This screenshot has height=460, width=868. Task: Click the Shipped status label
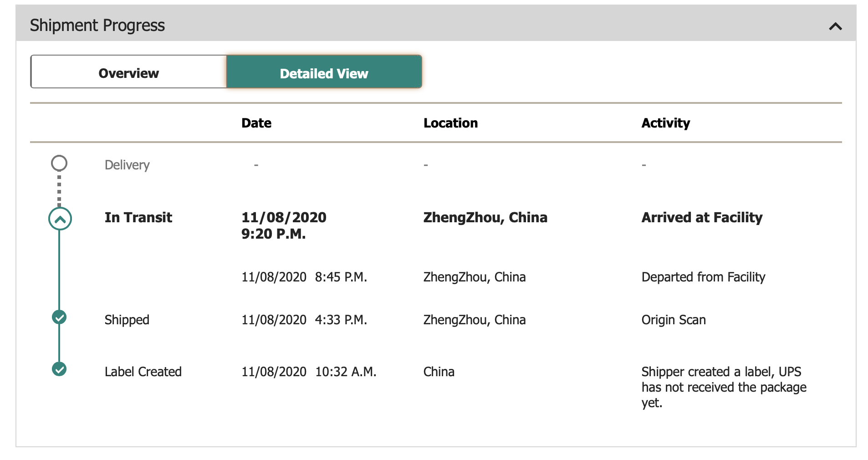[127, 320]
